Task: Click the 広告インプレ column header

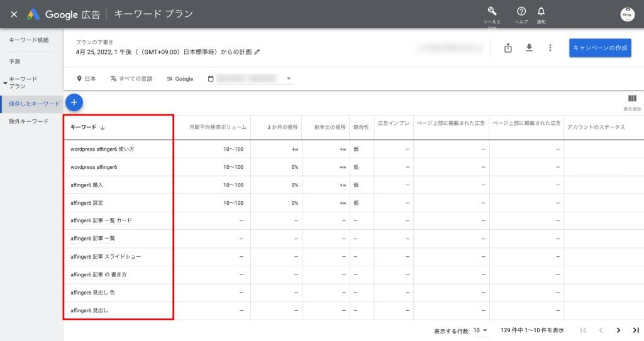Action: (394, 123)
